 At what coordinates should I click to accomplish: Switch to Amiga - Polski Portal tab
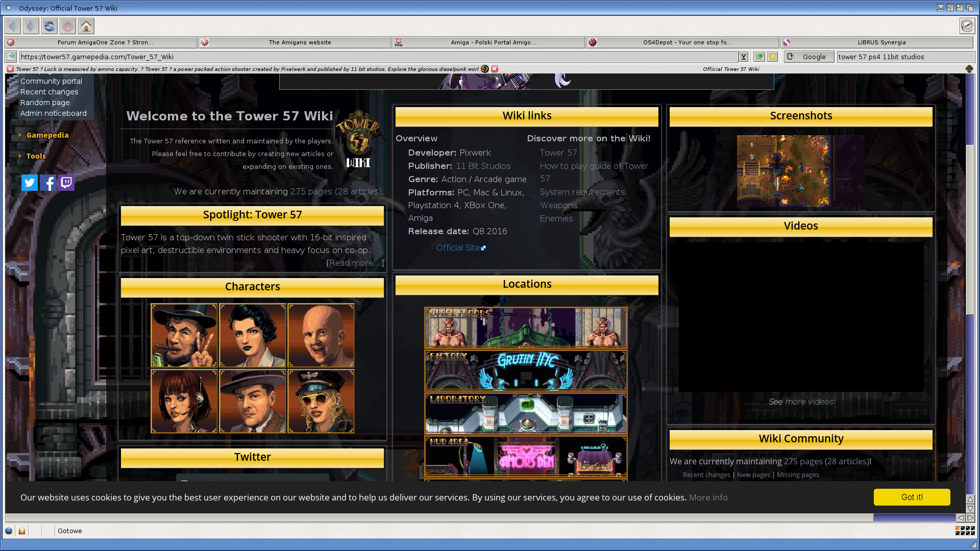pyautogui.click(x=489, y=42)
